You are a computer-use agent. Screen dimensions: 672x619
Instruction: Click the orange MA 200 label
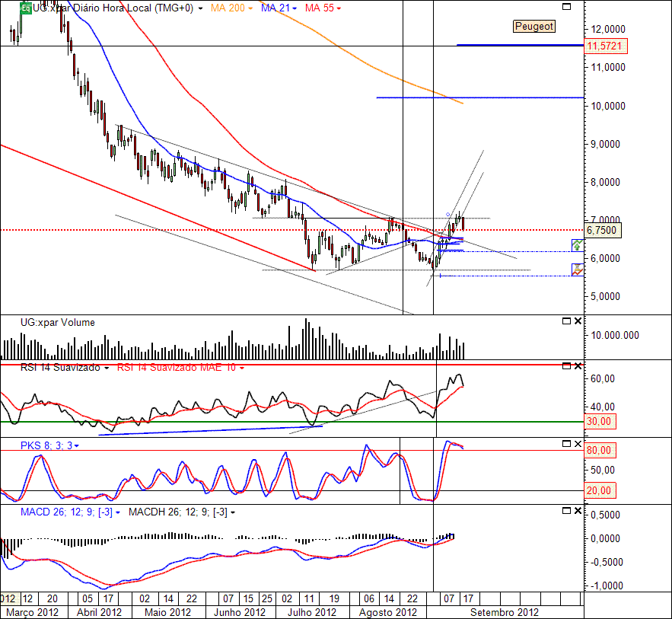click(x=228, y=8)
